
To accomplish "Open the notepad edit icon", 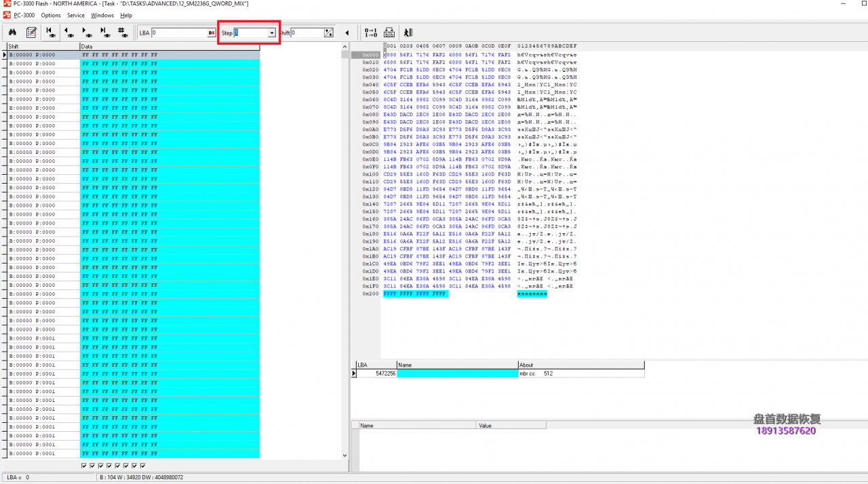I will point(31,33).
